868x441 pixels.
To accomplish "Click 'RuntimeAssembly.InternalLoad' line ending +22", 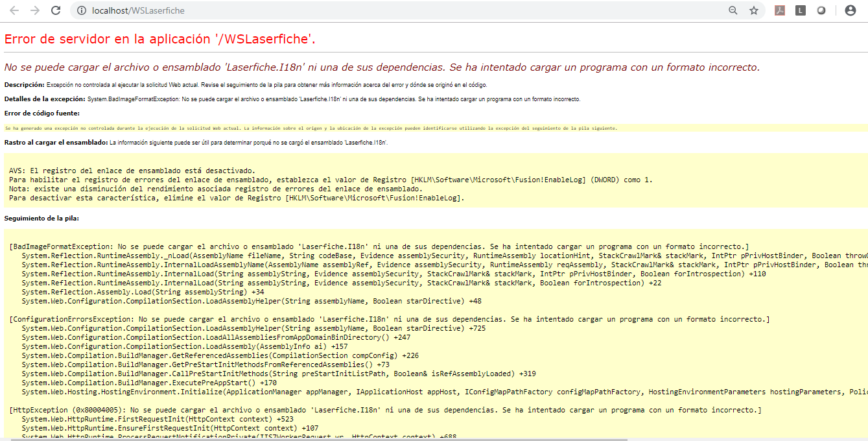I will click(342, 283).
